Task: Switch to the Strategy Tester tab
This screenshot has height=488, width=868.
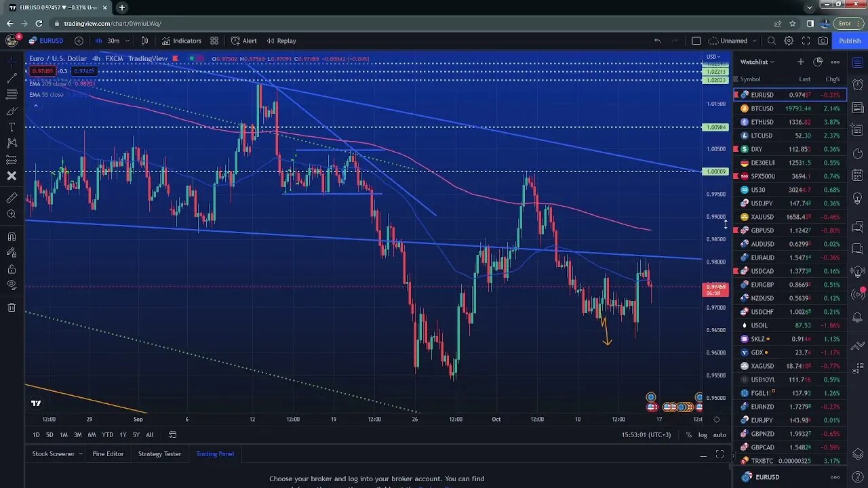Action: [x=159, y=453]
